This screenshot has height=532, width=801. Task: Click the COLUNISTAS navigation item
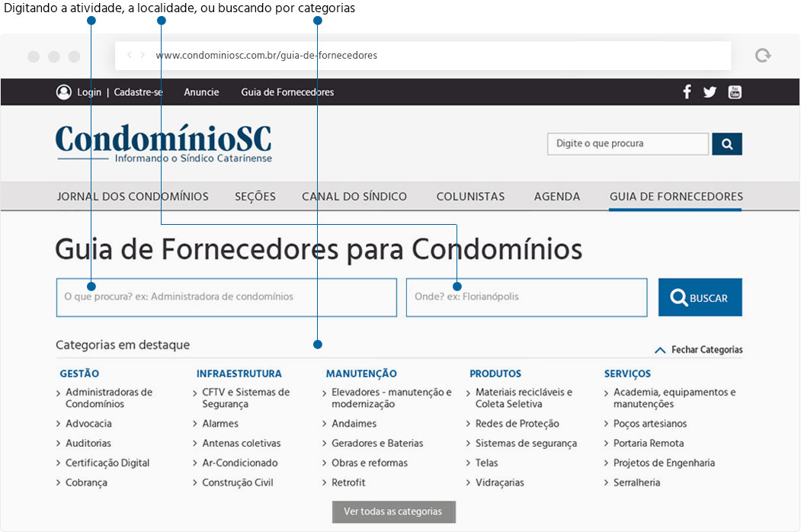click(x=470, y=196)
